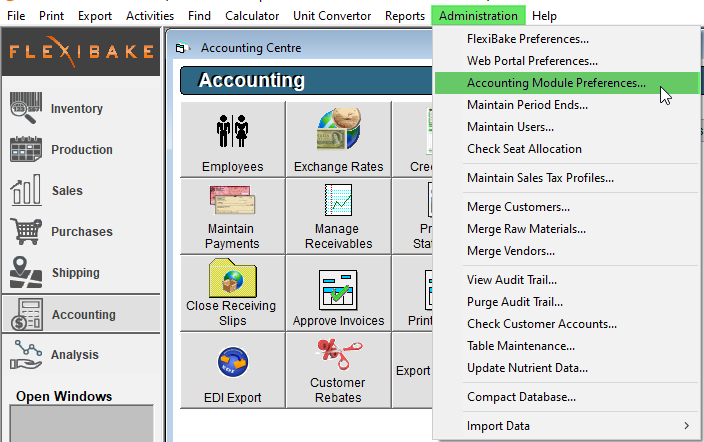
Task: Choose Table Maintenance entry
Action: coord(567,346)
